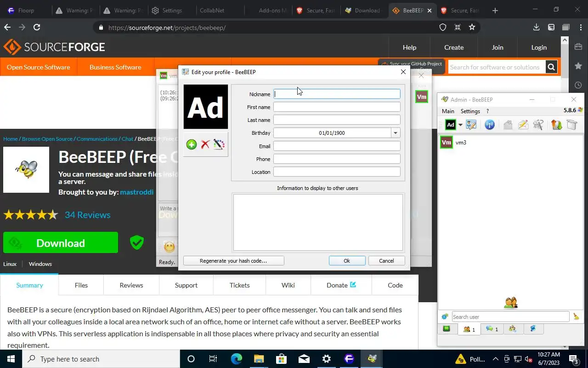This screenshot has height=368, width=588.
Task: Click the green verified shield icon
Action: (x=136, y=242)
